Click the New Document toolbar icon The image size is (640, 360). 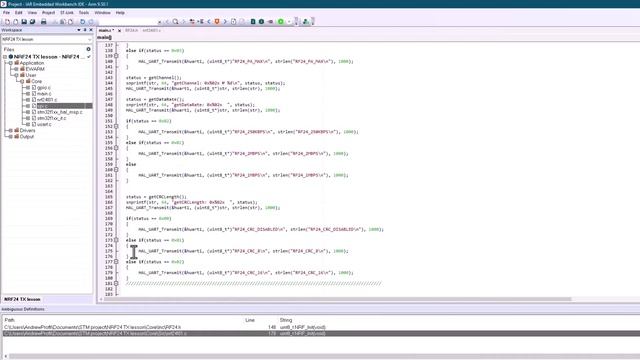click(7, 22)
